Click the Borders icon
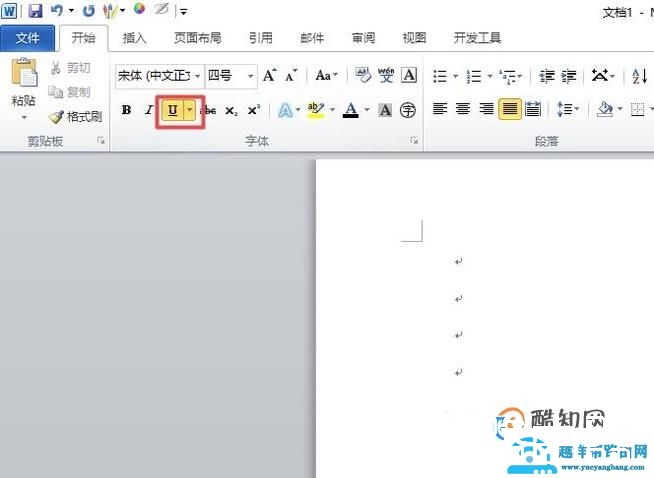The height and width of the screenshot is (478, 654). coord(637,110)
